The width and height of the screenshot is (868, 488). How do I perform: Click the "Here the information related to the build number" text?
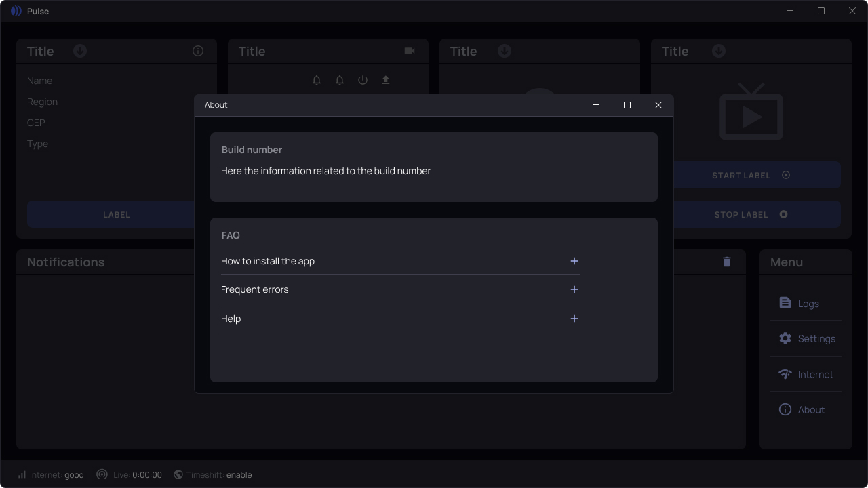326,171
